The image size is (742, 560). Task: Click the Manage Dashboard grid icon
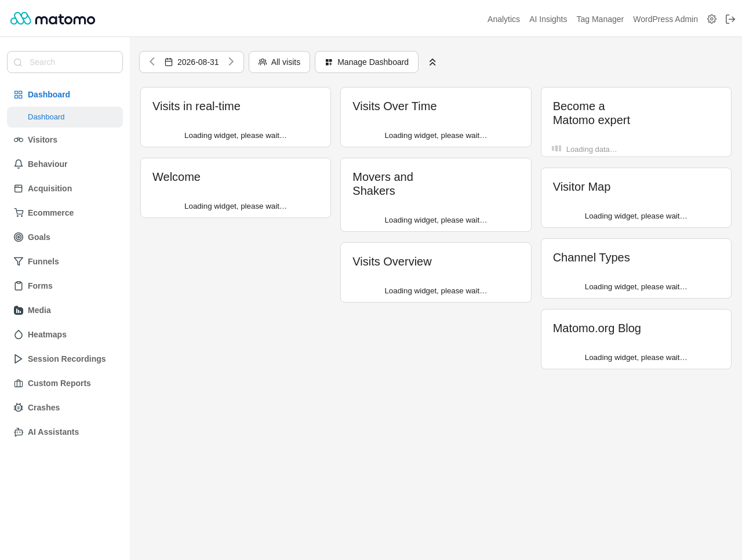point(329,62)
